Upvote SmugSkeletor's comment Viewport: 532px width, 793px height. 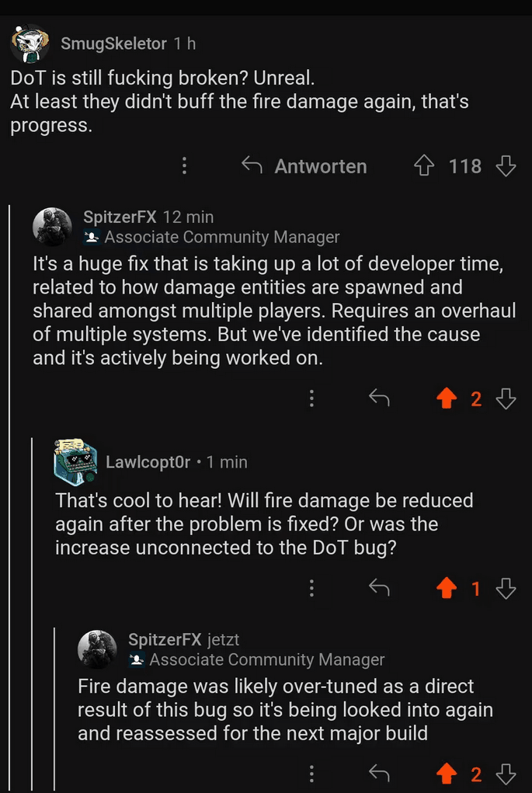tap(424, 165)
